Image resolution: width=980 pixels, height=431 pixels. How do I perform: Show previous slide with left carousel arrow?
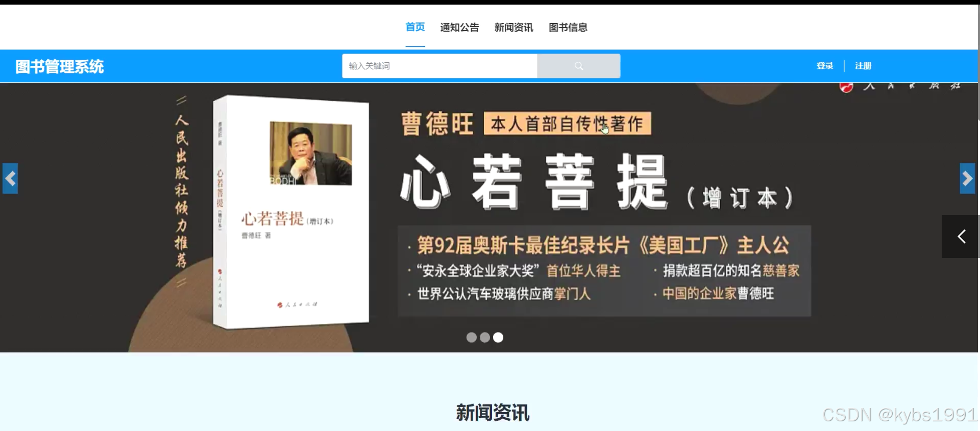10,178
